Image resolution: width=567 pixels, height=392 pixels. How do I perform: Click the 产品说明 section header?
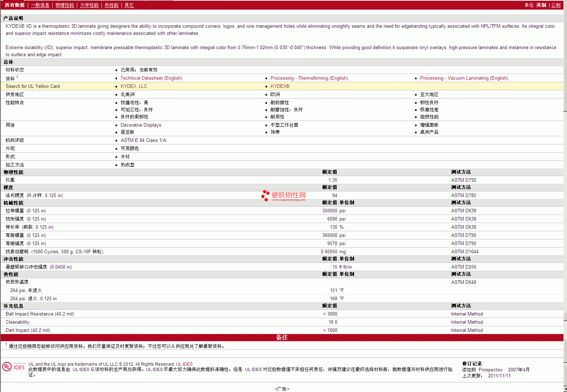click(x=13, y=18)
